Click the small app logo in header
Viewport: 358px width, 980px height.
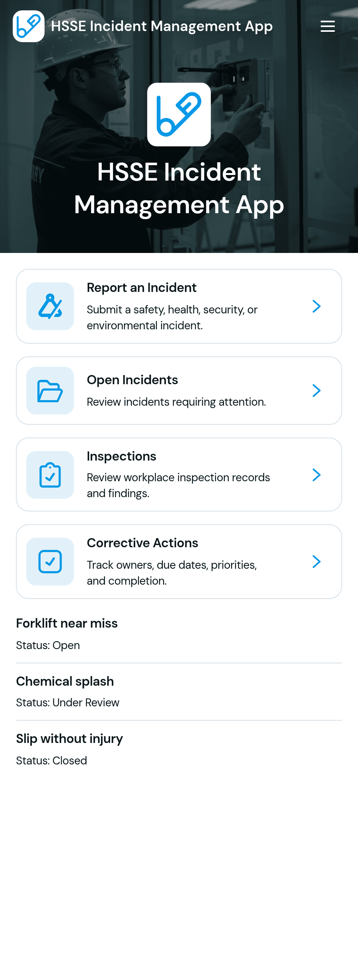(x=29, y=26)
